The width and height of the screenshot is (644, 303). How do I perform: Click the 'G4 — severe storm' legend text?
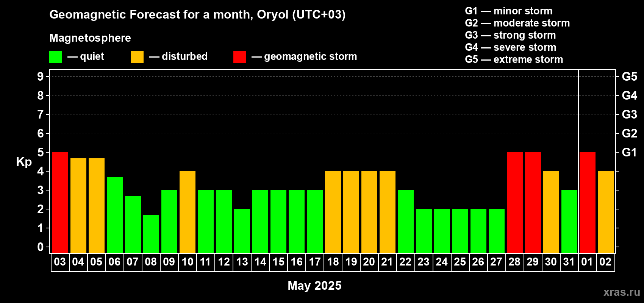point(510,47)
